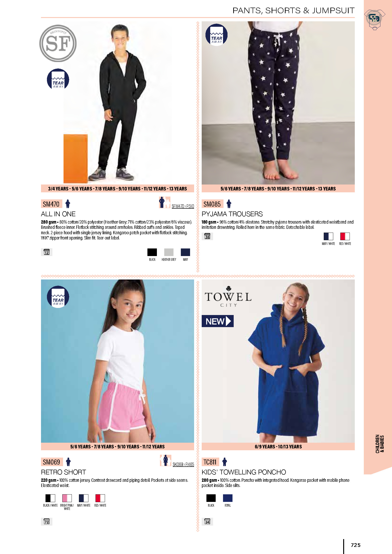Viewport: 392px width, 554px height.
Task: Click the pack quantity 72 box icon
Action: (x=47, y=521)
